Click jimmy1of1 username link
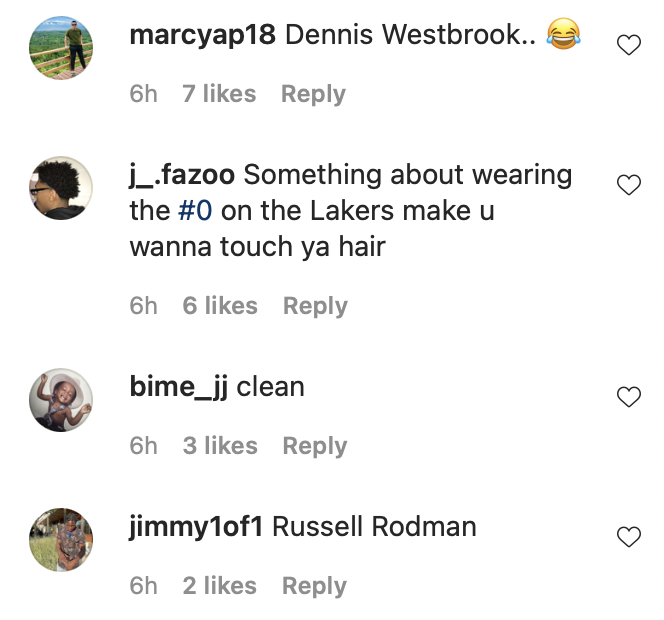The image size is (664, 620). point(196,527)
